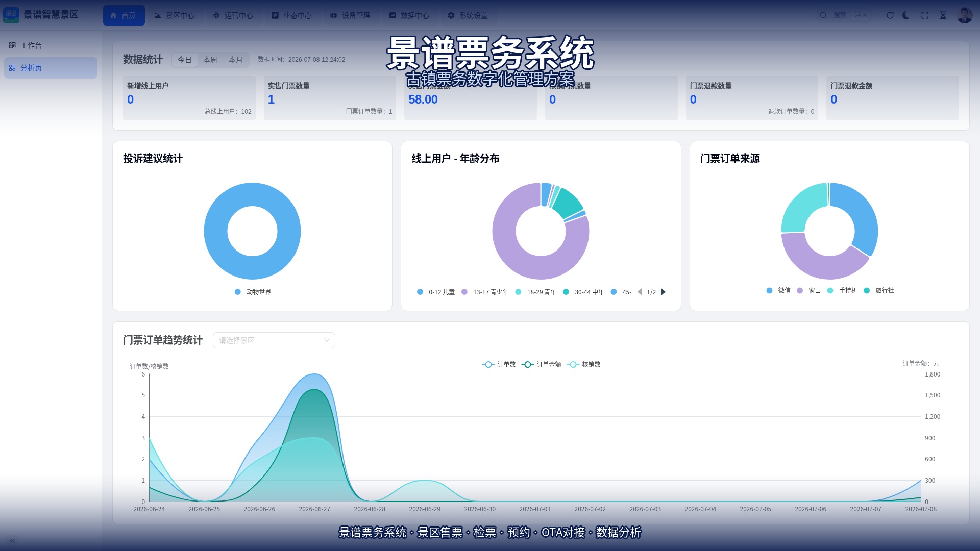Toggle the 0-12 儿童 legend item

435,292
